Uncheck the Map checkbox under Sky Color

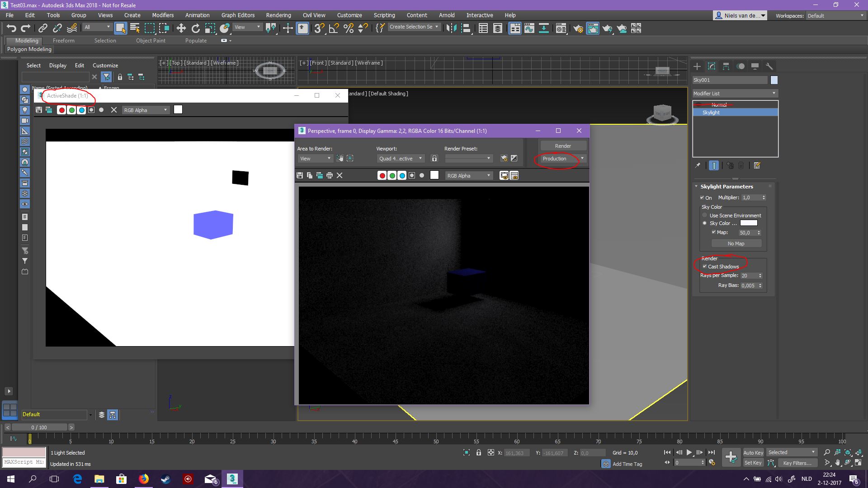(714, 232)
